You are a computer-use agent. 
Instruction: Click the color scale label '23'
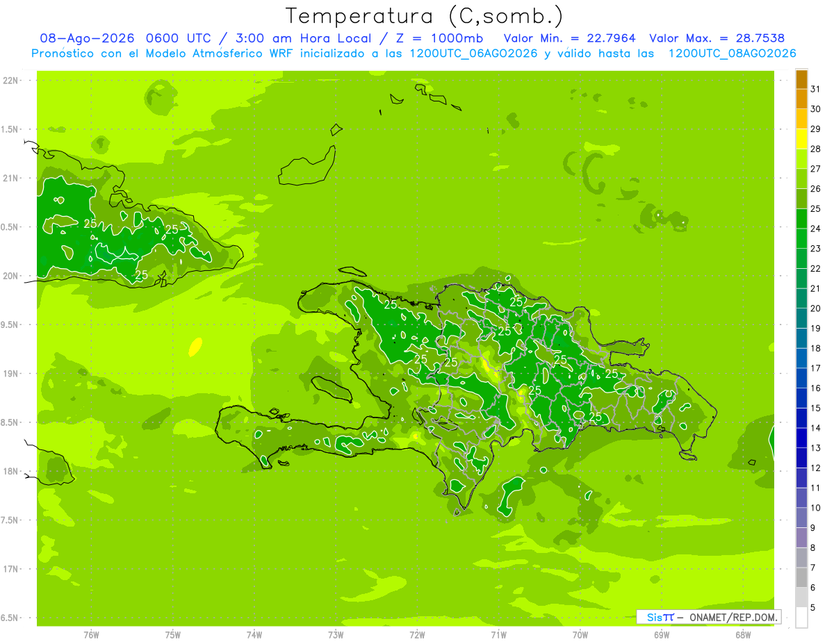pos(816,249)
